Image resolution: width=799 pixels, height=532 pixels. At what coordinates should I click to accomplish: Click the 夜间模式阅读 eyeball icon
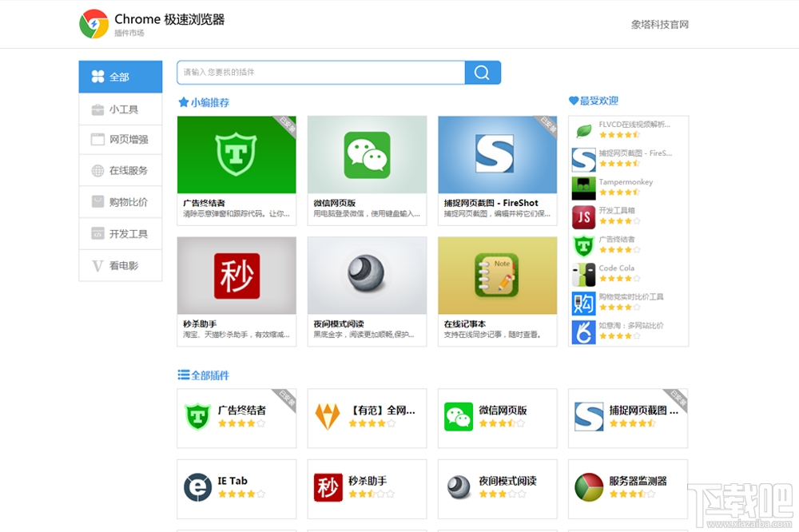[367, 274]
